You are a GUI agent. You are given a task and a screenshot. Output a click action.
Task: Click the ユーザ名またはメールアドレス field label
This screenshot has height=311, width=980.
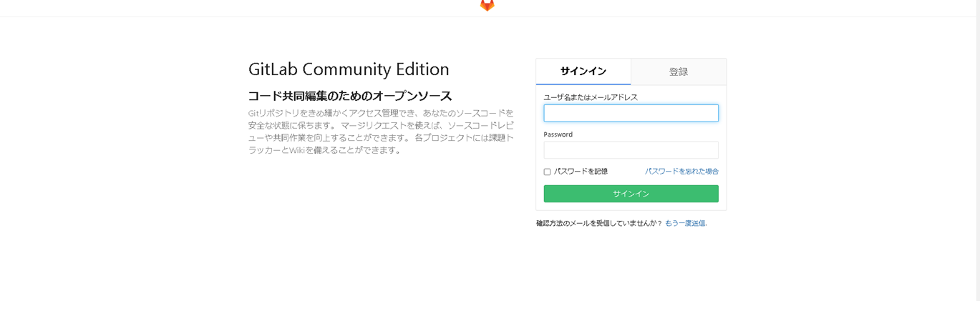[x=591, y=97]
